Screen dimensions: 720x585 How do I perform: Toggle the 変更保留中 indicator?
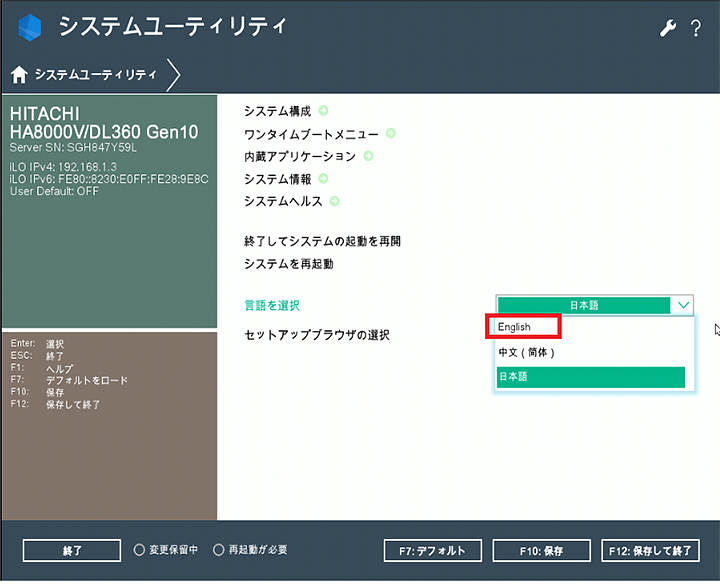[166, 550]
